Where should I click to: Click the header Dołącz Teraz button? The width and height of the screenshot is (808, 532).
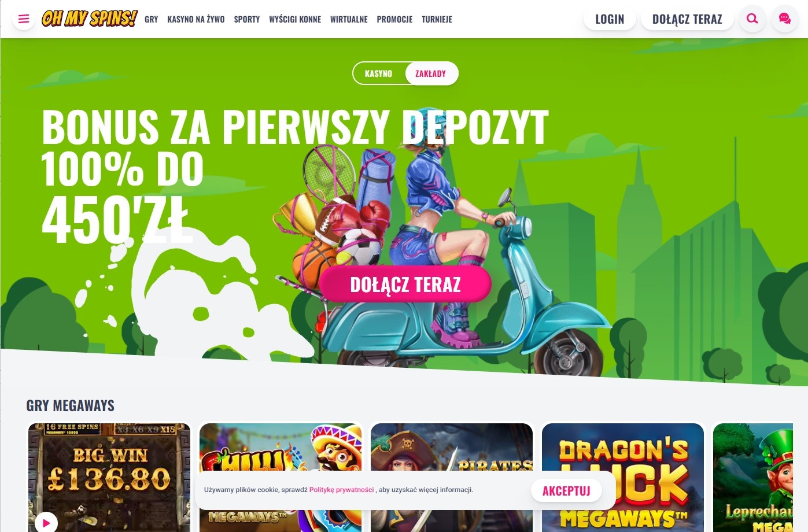687,19
